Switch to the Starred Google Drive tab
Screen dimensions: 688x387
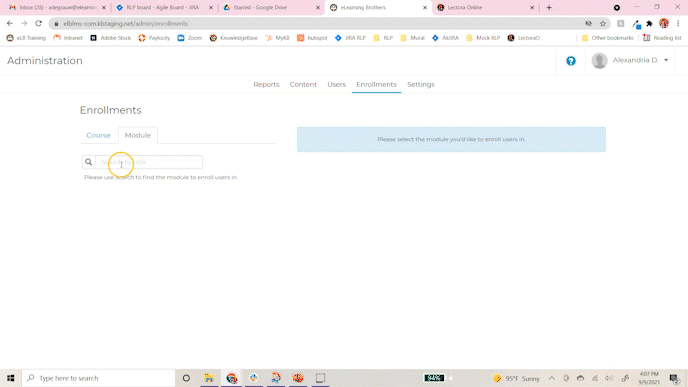click(x=271, y=7)
